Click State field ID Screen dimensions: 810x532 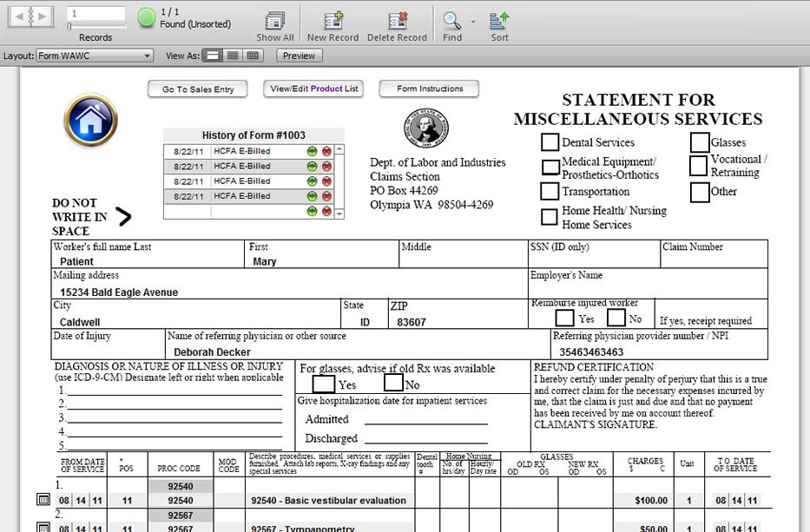coord(365,322)
